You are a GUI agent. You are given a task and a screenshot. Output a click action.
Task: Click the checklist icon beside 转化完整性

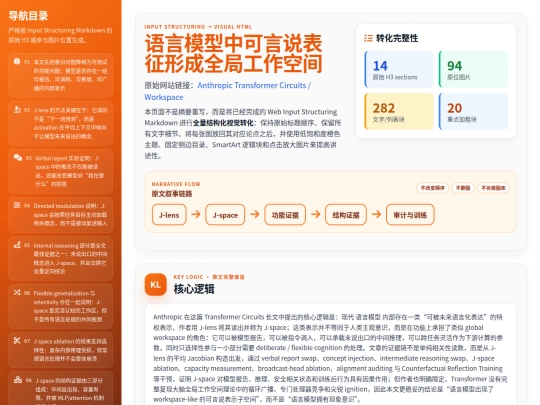click(x=368, y=38)
